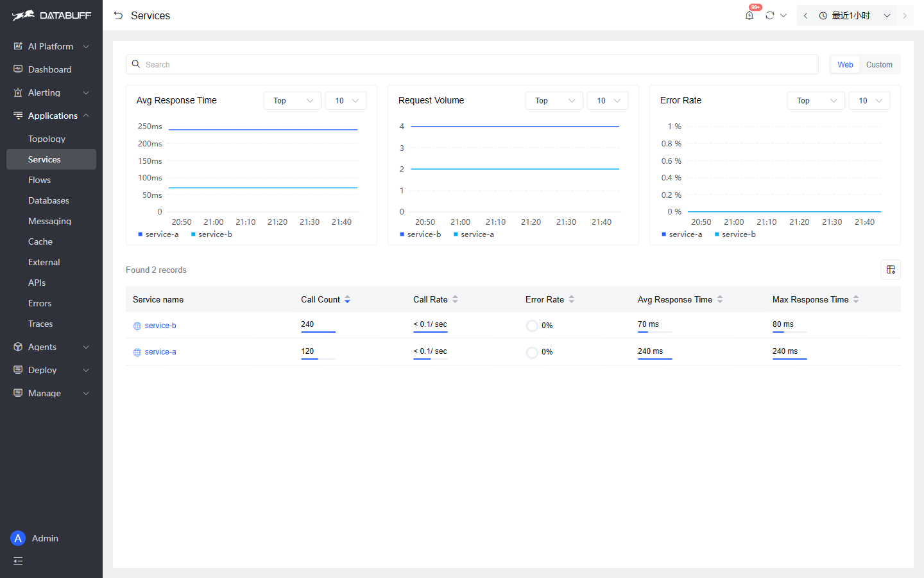Click service-b's 0% error rate ring
The width and height of the screenshot is (924, 578).
pyautogui.click(x=532, y=326)
